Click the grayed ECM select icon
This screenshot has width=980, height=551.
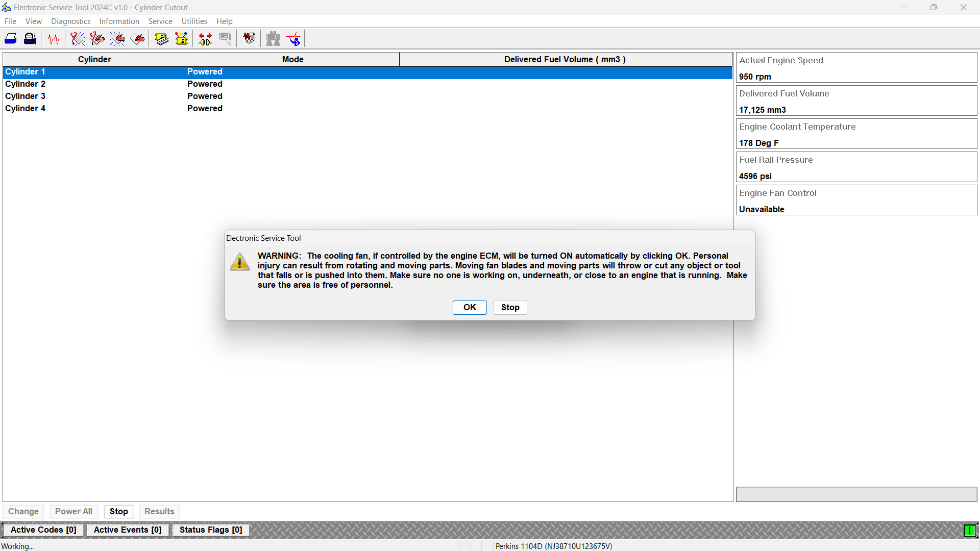pos(225,39)
